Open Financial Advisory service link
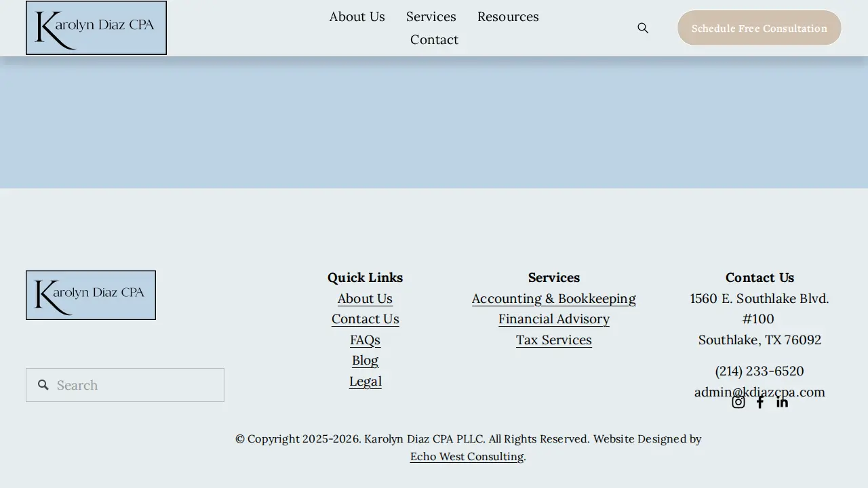This screenshot has height=488, width=868. point(554,319)
